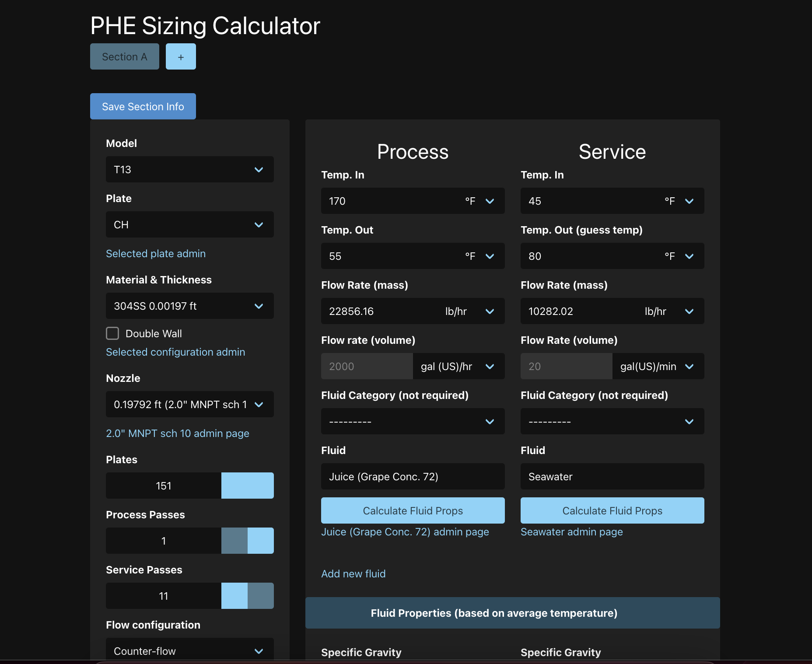812x664 pixels.
Task: Expand Process Fluid Category dropdown
Action: pyautogui.click(x=413, y=421)
